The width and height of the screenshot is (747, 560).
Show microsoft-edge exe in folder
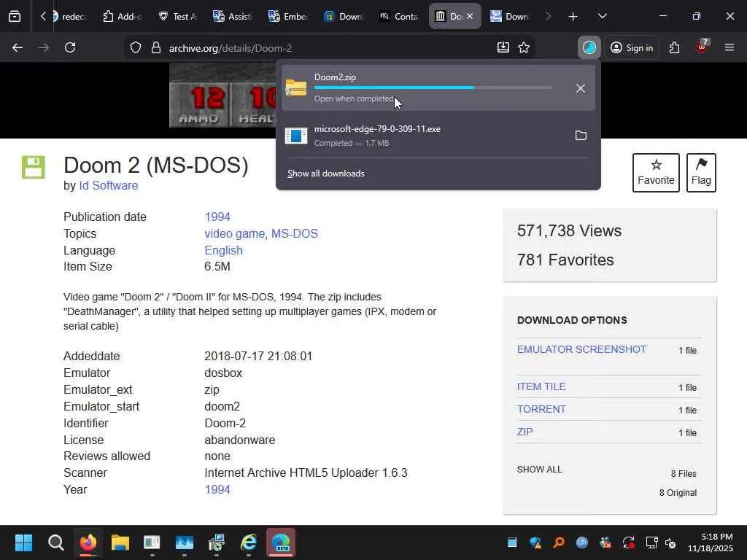[581, 136]
